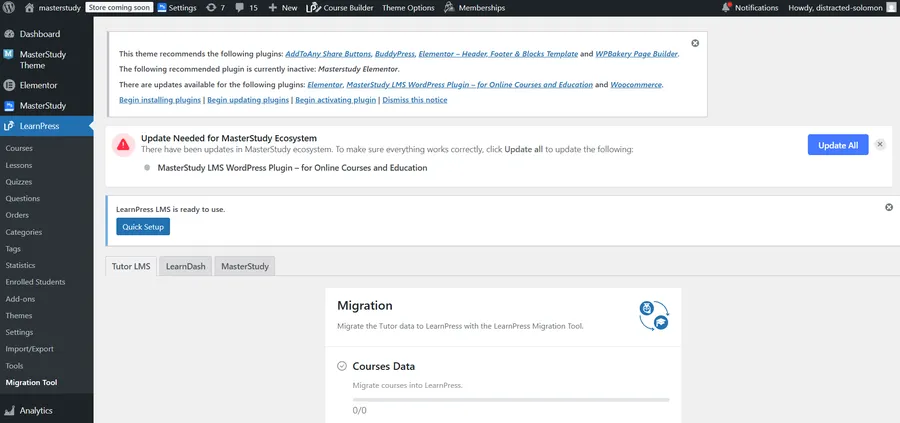Click the red warning alert icon
The image size is (900, 423).
123,145
